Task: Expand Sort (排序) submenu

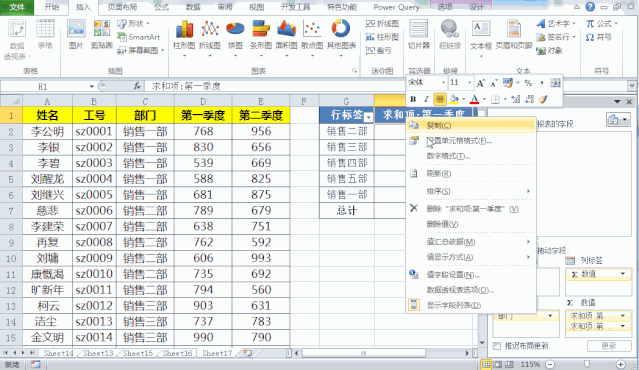Action: (470, 191)
